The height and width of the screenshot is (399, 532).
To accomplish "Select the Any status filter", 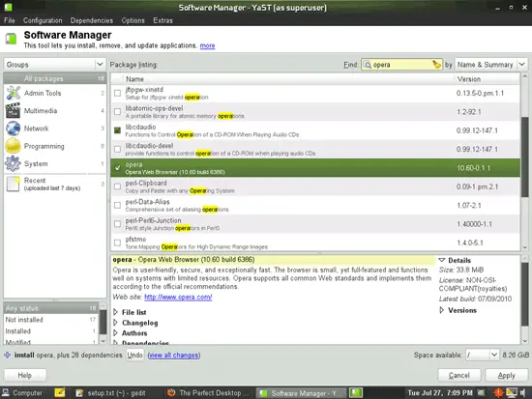I will click(50, 308).
